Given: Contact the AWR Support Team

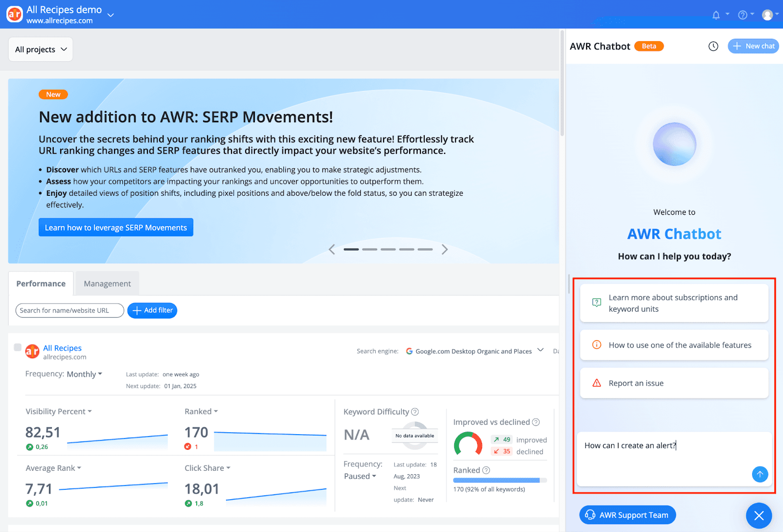Looking at the screenshot, I should click(627, 515).
